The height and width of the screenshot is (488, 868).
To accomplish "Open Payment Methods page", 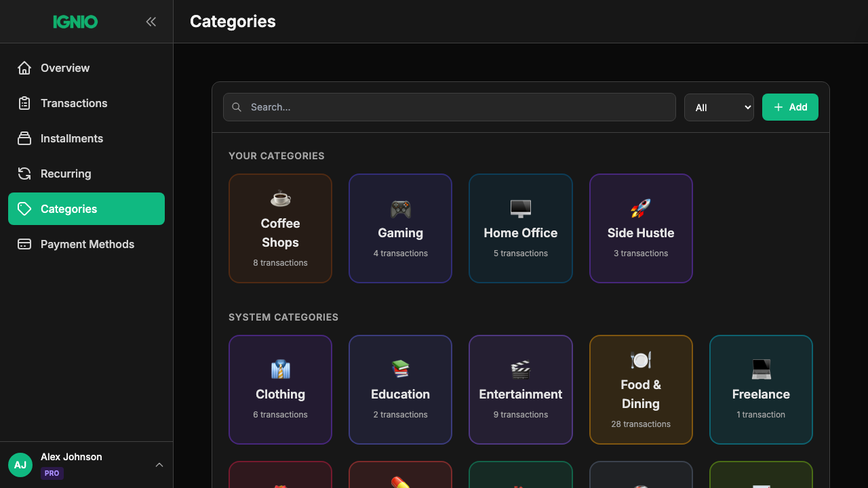I will pyautogui.click(x=86, y=244).
